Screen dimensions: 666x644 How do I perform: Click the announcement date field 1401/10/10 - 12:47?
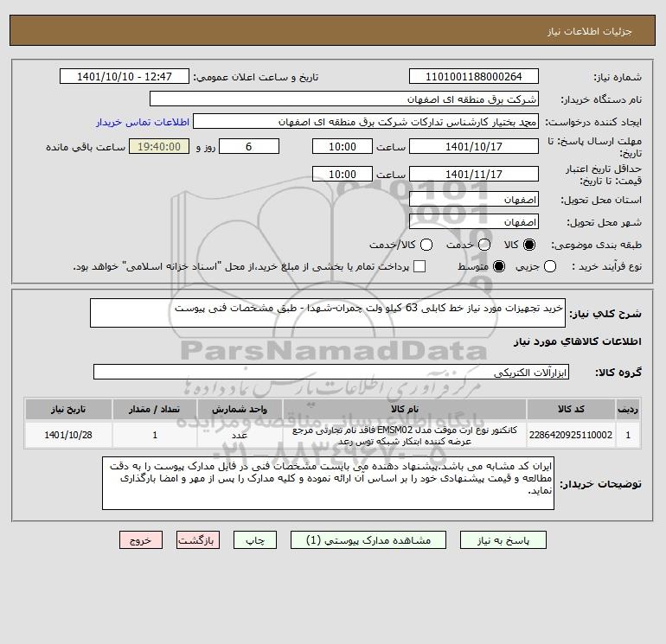(x=125, y=76)
